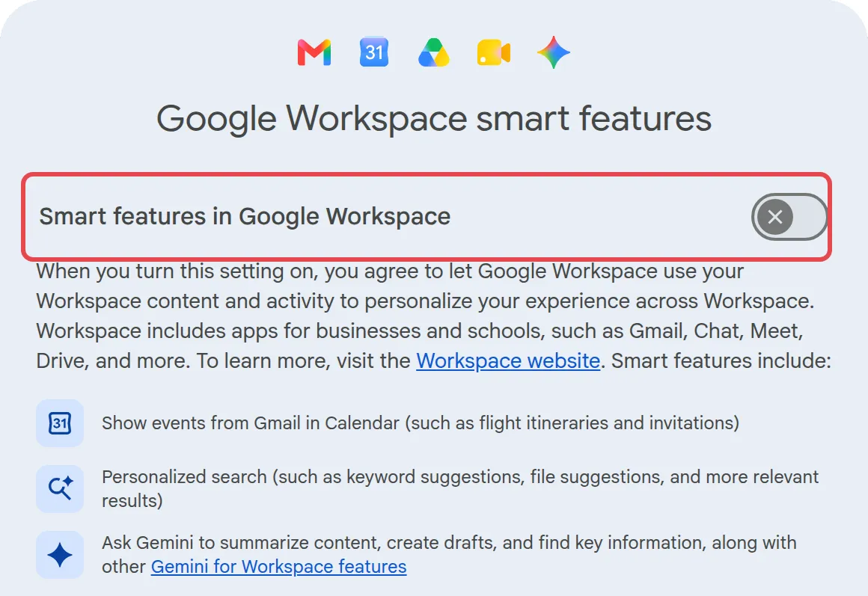The height and width of the screenshot is (596, 868).
Task: Click the blue Gemini star icon beside Ask Gemini
Action: pos(60,555)
